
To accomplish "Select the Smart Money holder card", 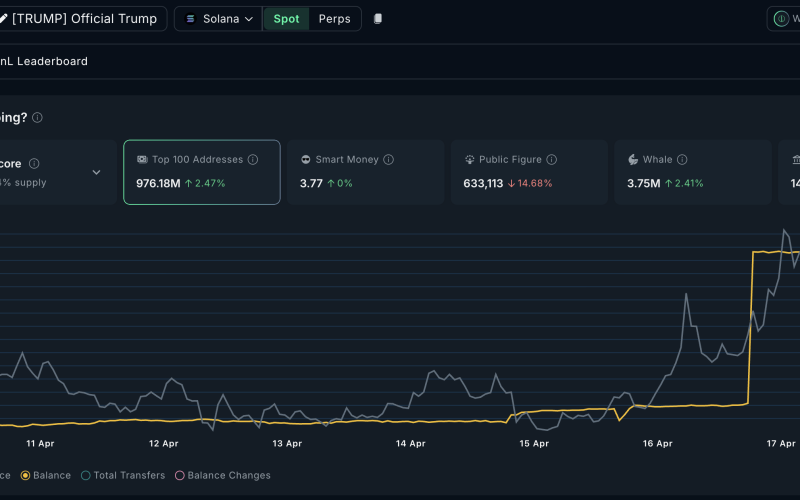I will coord(365,172).
